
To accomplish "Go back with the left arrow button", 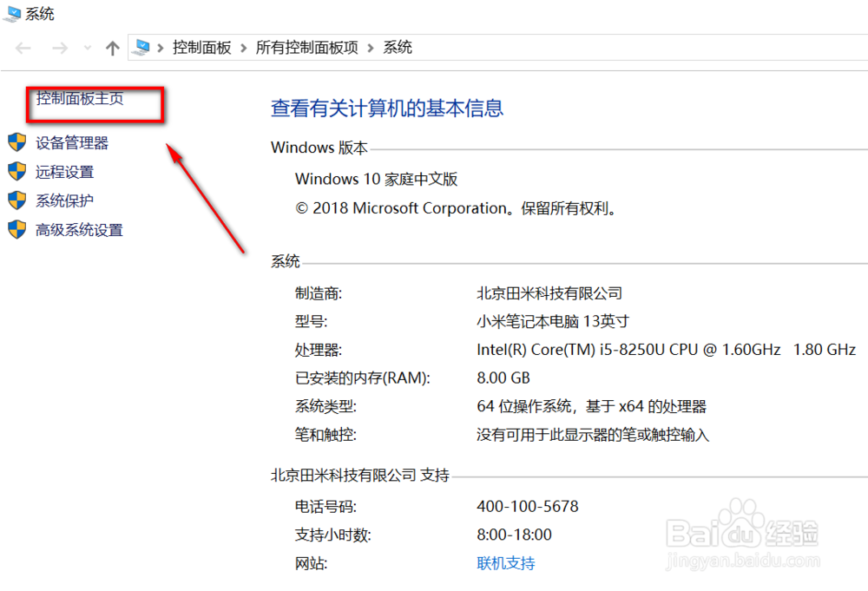I will pos(23,48).
